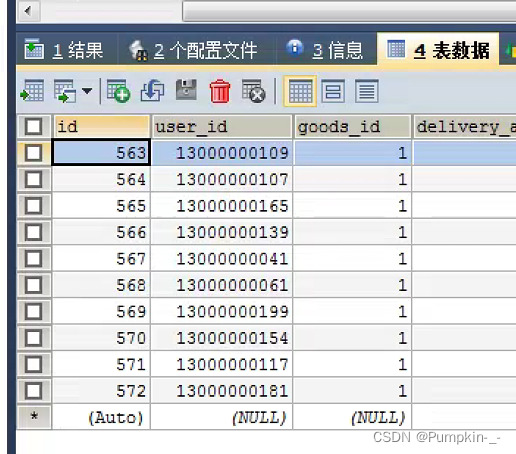Select the user_id cell 13000000165
Screen dimensions: 516x454
(222, 206)
